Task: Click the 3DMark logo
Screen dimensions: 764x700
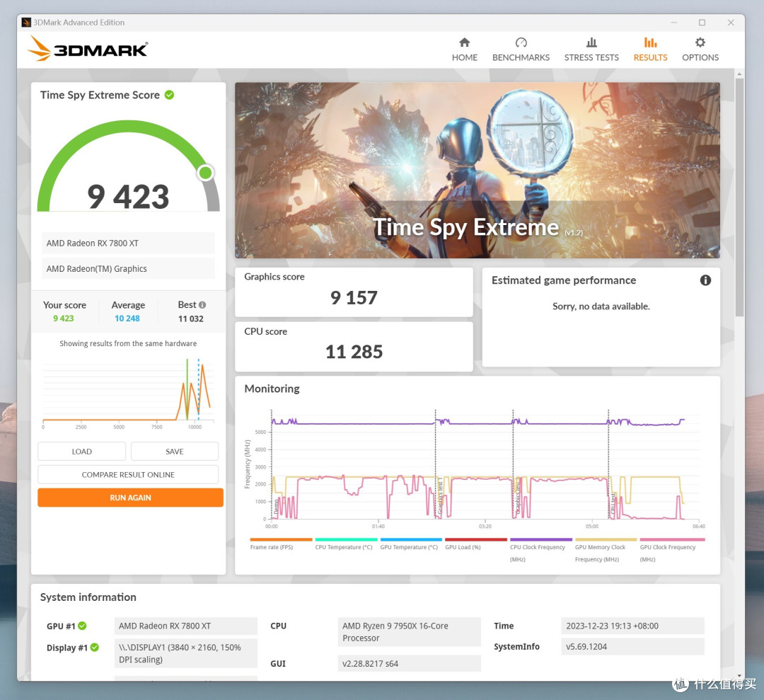Action: [88, 49]
